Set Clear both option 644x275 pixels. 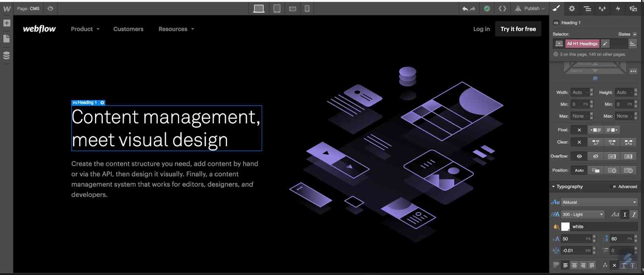coord(628,142)
